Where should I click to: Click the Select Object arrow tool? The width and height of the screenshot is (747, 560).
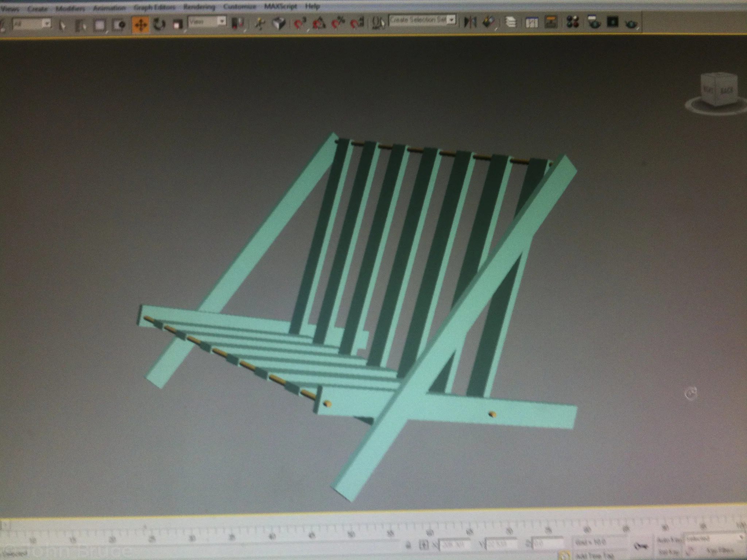[x=63, y=25]
